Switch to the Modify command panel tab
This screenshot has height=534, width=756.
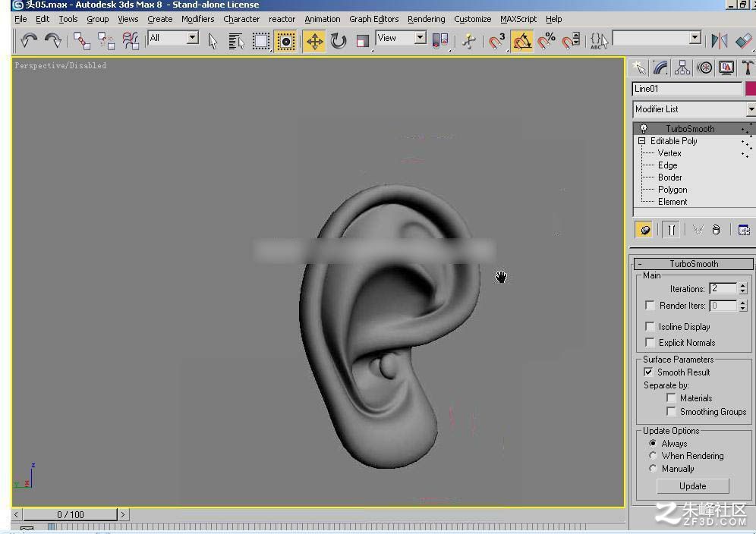click(660, 68)
